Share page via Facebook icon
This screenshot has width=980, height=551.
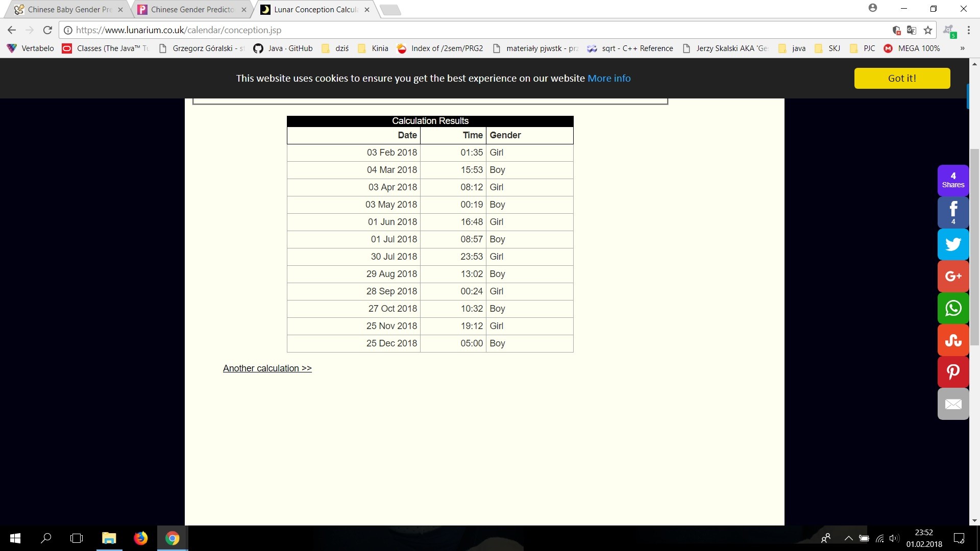click(953, 212)
